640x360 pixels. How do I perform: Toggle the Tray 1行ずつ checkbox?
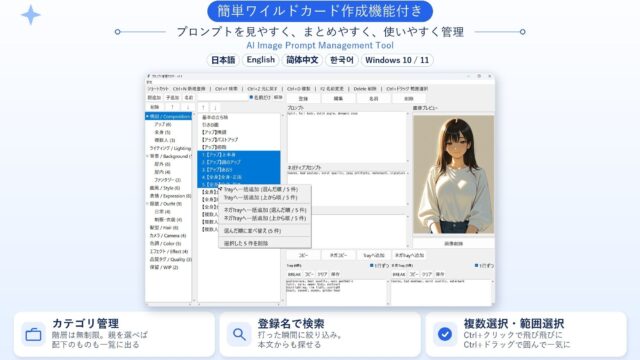point(372,266)
